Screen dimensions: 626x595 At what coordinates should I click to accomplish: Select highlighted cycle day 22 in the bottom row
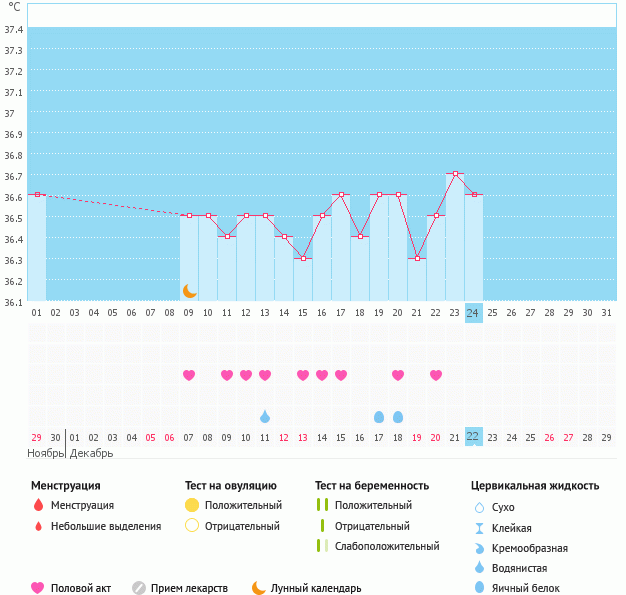473,437
